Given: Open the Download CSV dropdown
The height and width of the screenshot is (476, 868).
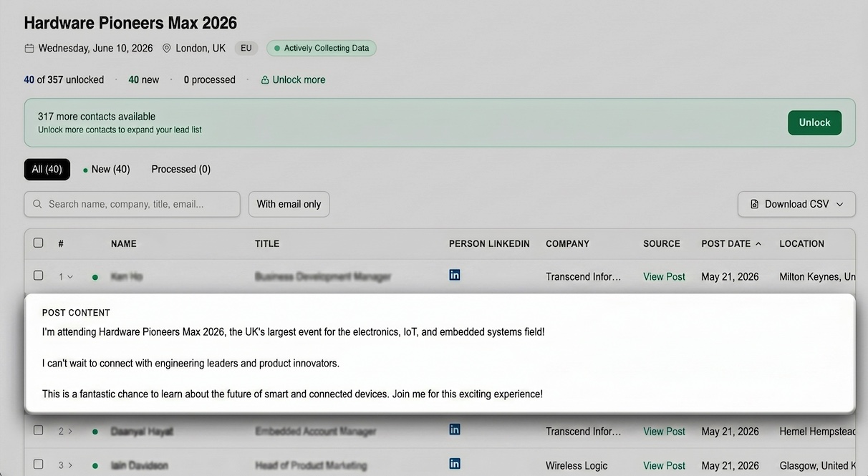Looking at the screenshot, I should (x=796, y=204).
